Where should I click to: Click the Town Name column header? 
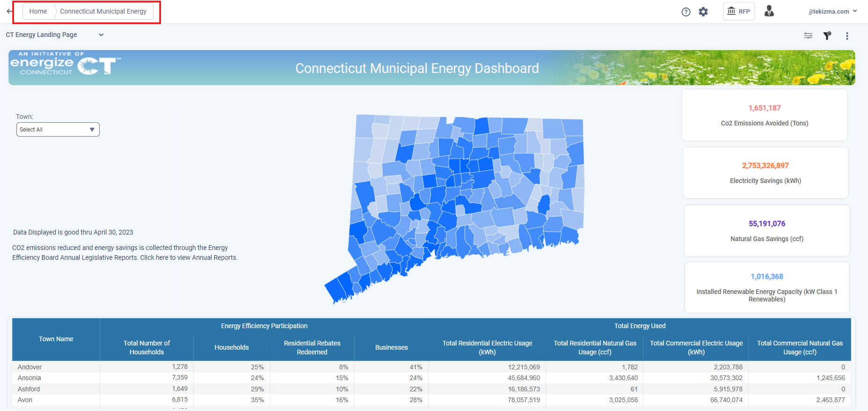click(x=56, y=339)
